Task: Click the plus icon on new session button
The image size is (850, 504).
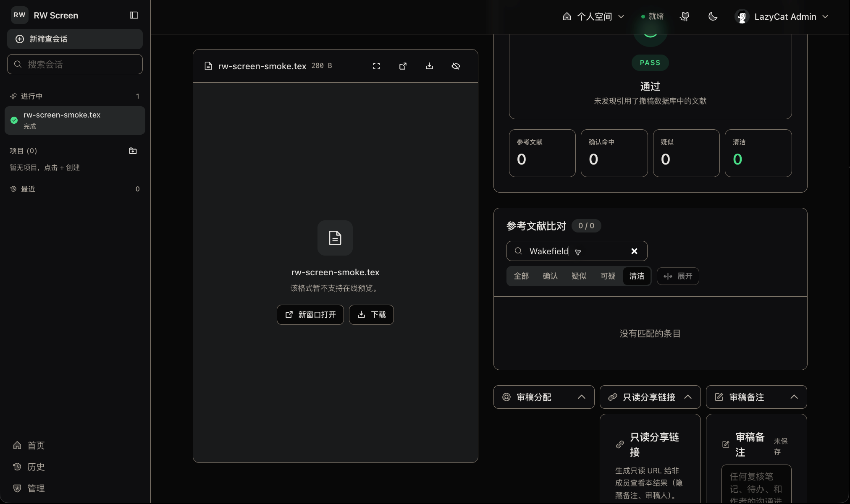Action: tap(20, 39)
